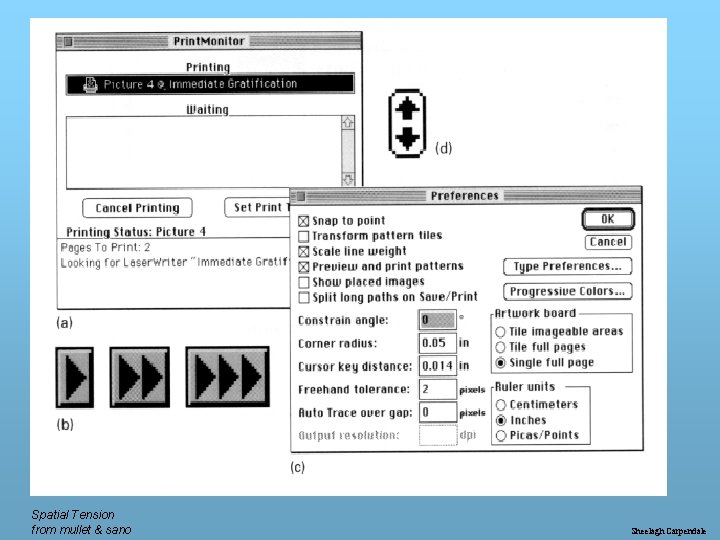The width and height of the screenshot is (720, 540).
Task: Select Single full page radio button
Action: [501, 363]
